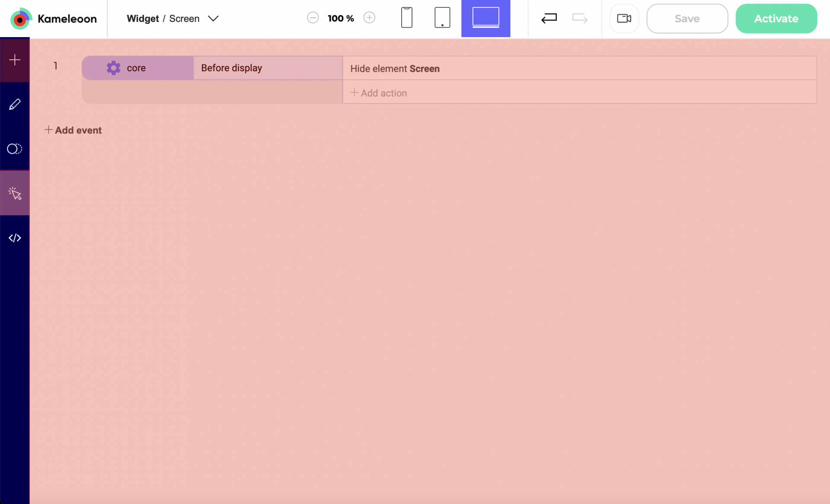The height and width of the screenshot is (504, 830).
Task: Increase zoom with plus button
Action: pyautogui.click(x=369, y=18)
